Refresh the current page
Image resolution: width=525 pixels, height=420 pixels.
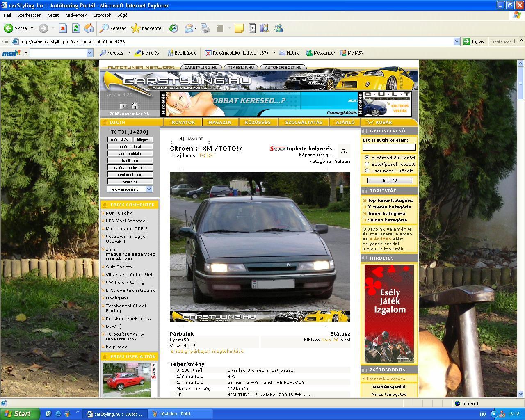pos(76,28)
